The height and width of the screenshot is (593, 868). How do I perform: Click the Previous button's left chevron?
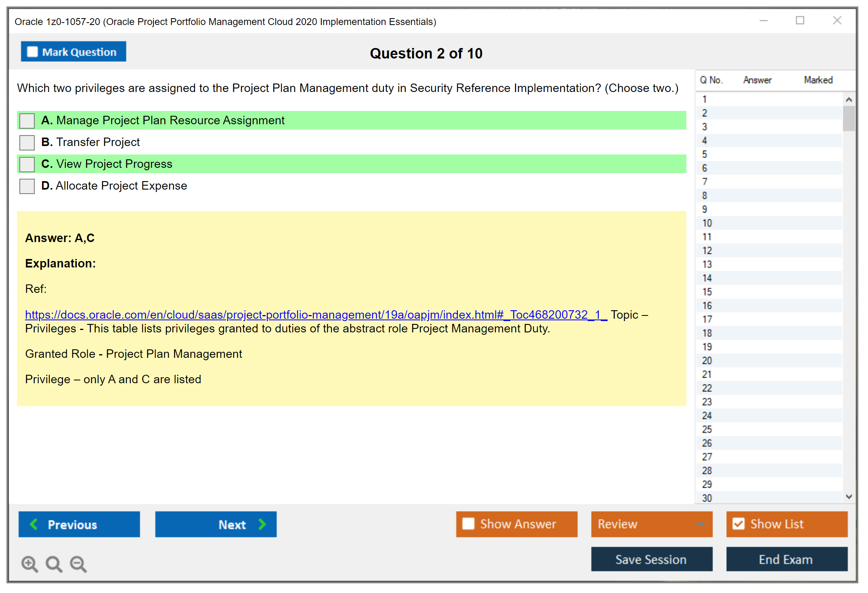pos(34,524)
